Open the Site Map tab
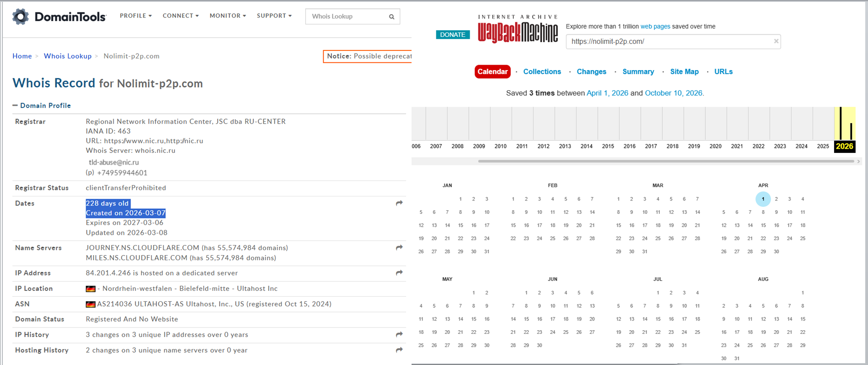This screenshot has width=868, height=365. point(685,71)
